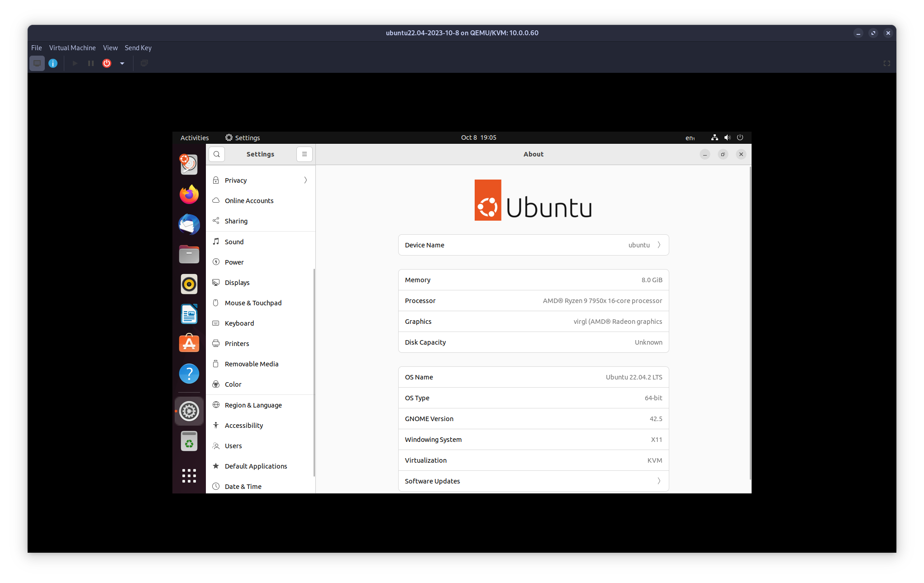Select Displays in the settings sidebar

[x=237, y=283]
